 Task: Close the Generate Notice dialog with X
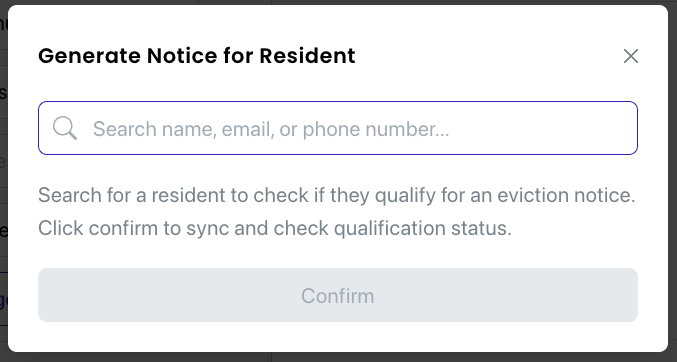pos(630,56)
